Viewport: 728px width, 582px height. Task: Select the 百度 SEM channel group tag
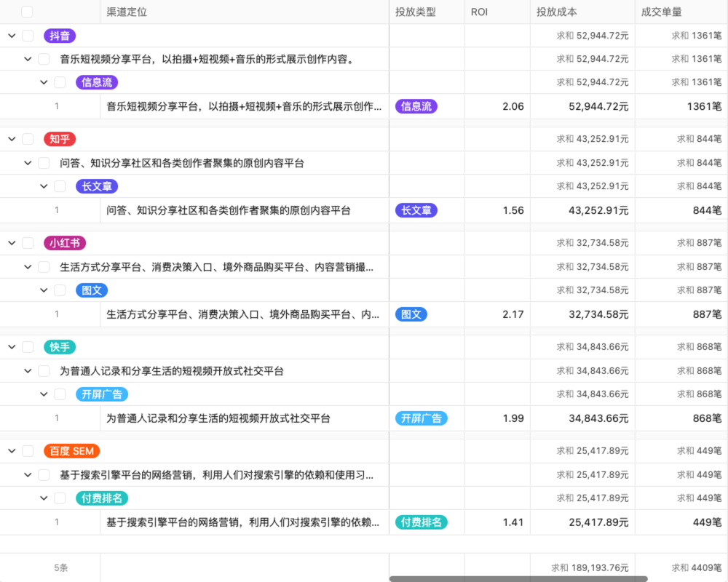click(x=71, y=450)
